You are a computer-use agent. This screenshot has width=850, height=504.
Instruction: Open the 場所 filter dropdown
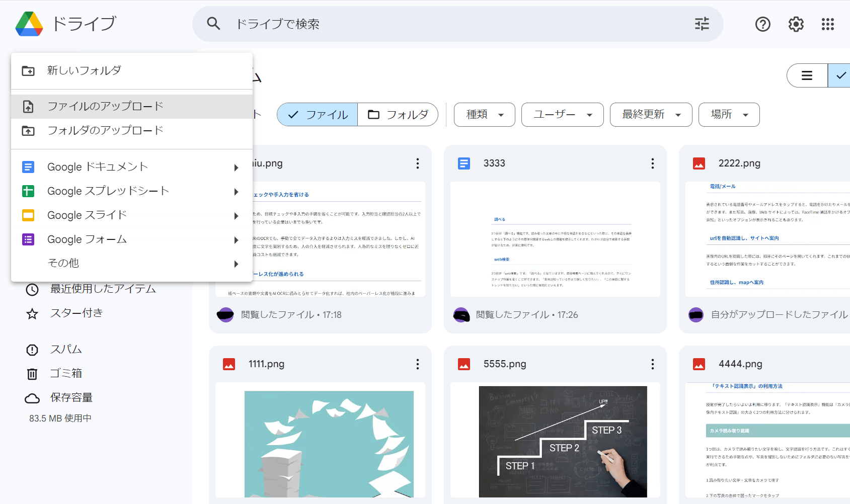729,115
